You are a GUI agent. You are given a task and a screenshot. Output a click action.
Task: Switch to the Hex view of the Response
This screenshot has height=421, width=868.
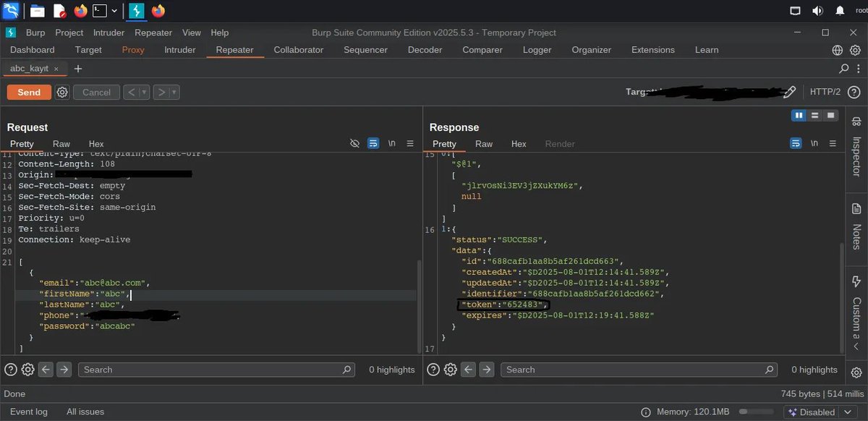click(x=518, y=143)
